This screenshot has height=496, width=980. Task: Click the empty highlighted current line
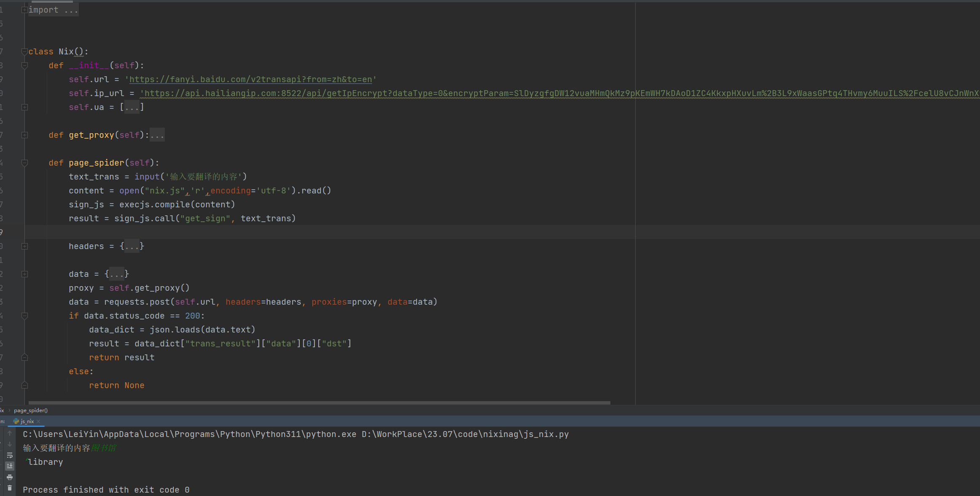click(x=502, y=232)
